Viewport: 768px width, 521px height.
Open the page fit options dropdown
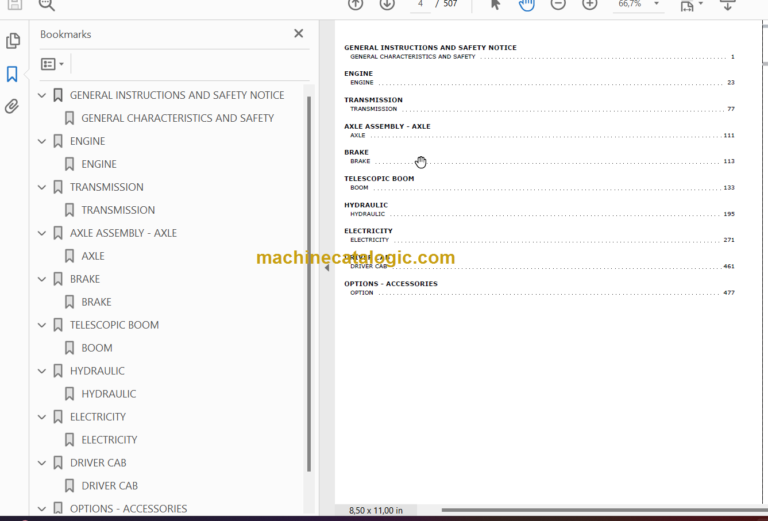(692, 5)
